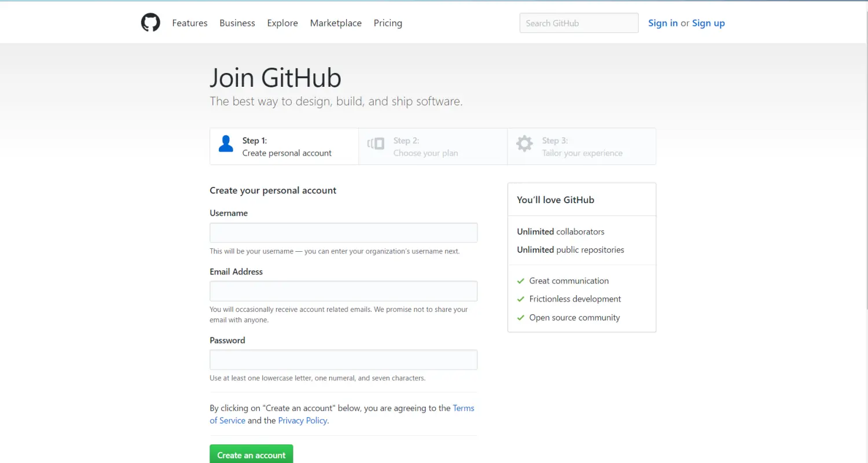Viewport: 868px width, 463px height.
Task: Click the Frictionless development text
Action: [575, 299]
